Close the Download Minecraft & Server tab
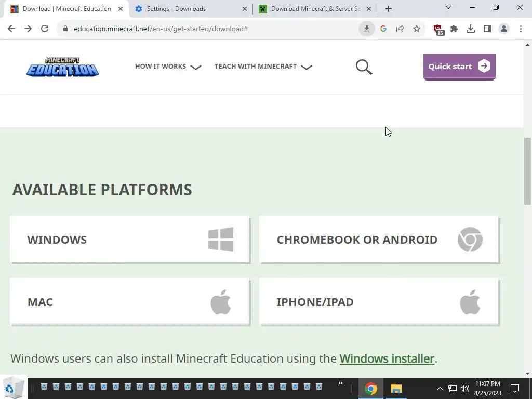 [x=369, y=9]
